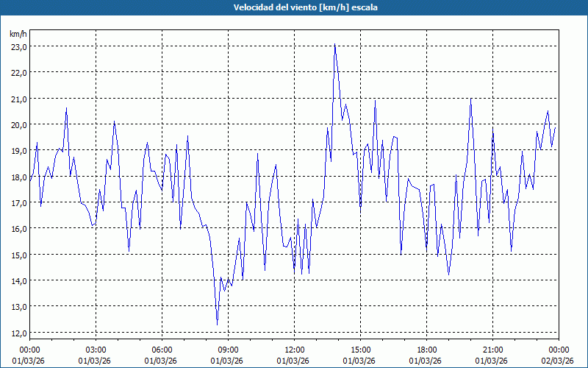Click the 20,0 value on the y-axis
Screen dimensions: 588x368
coord(18,124)
